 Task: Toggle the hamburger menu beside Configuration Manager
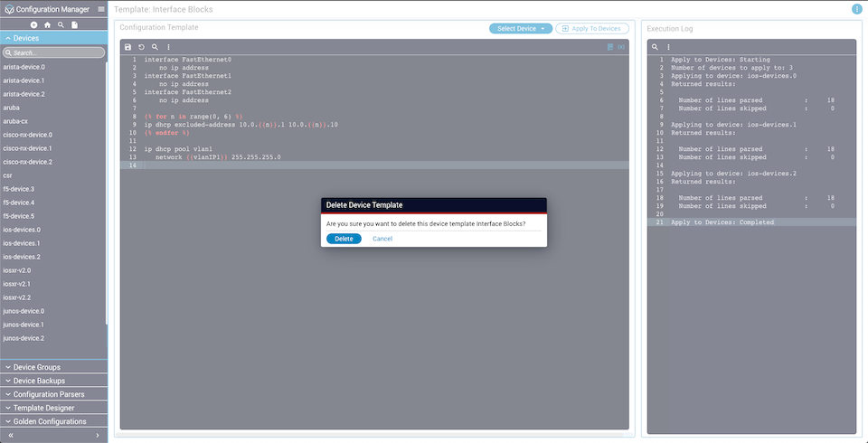point(101,9)
